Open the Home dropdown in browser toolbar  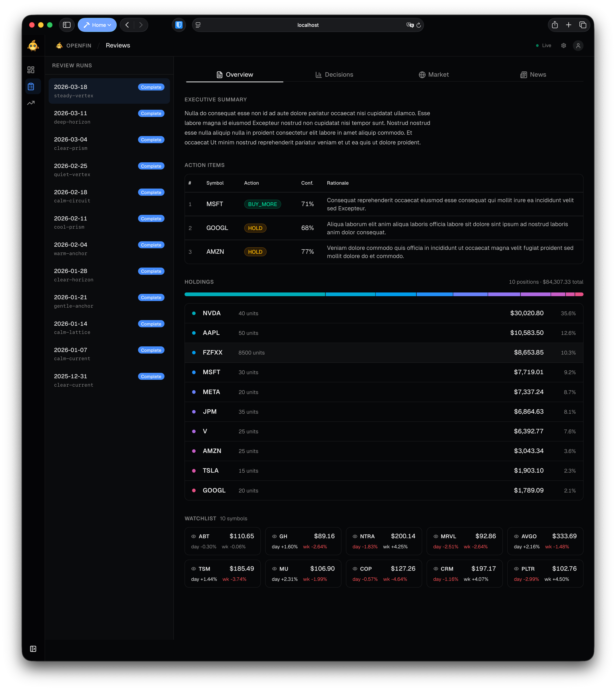click(x=97, y=25)
